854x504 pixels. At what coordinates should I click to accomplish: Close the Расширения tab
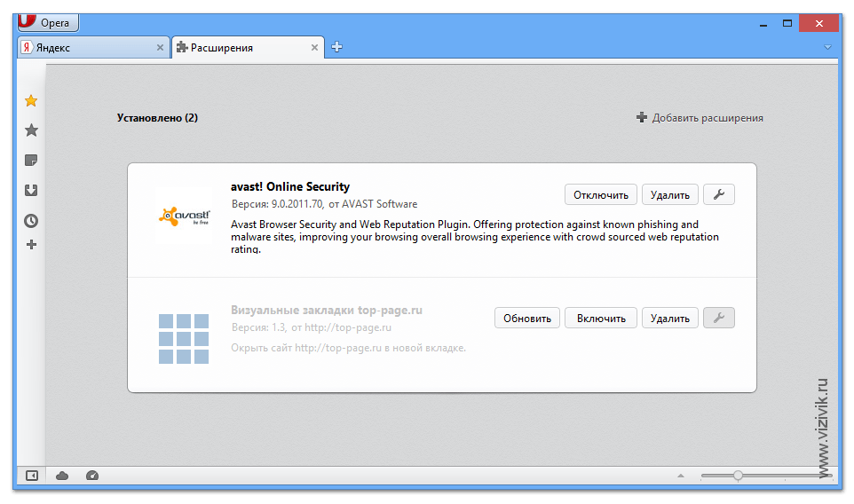(314, 47)
